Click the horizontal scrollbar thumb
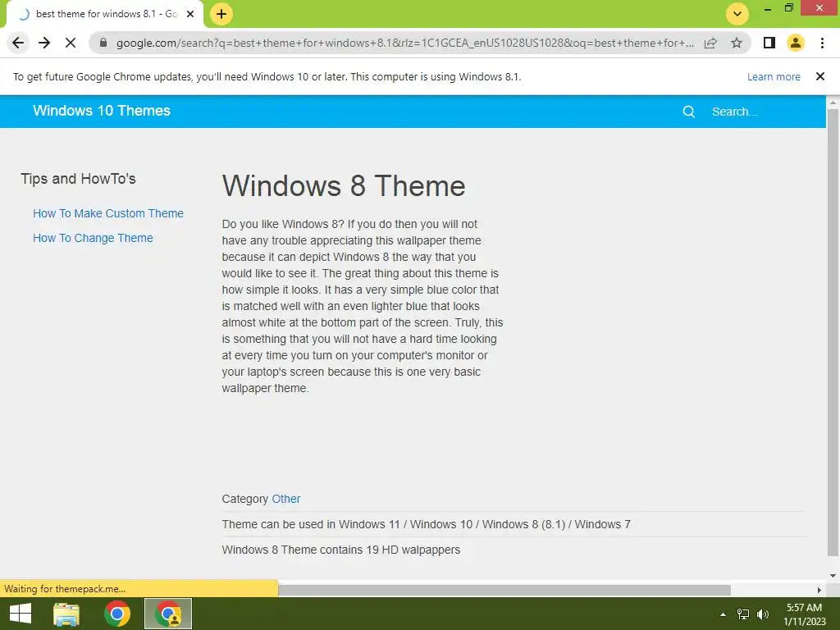 coord(504,590)
